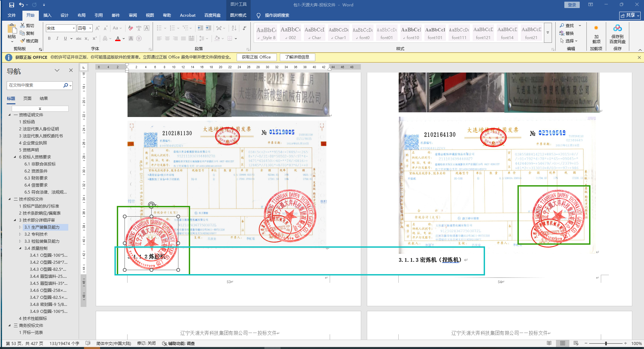
Task: Open the 图片格式 picture format tab
Action: pyautogui.click(x=238, y=15)
